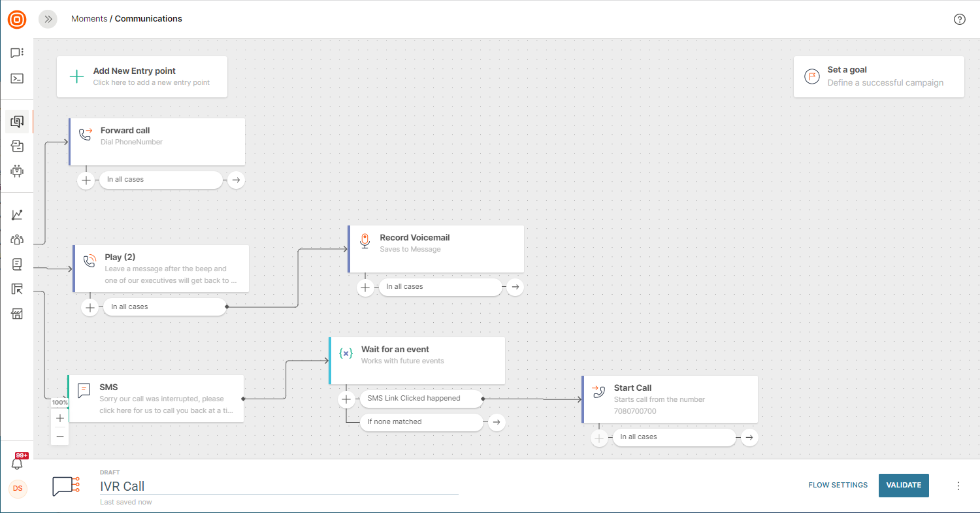Open the three-dot more options menu
The height and width of the screenshot is (513, 980).
[958, 486]
